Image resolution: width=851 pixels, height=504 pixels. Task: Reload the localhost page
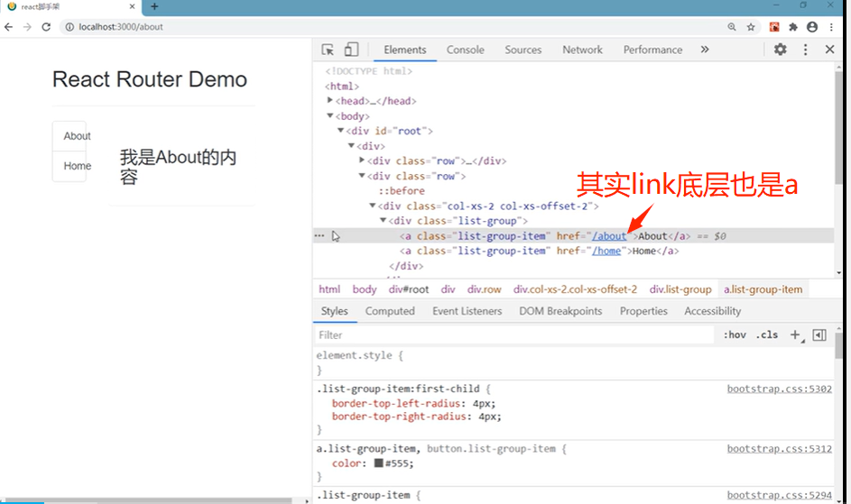tap(46, 26)
